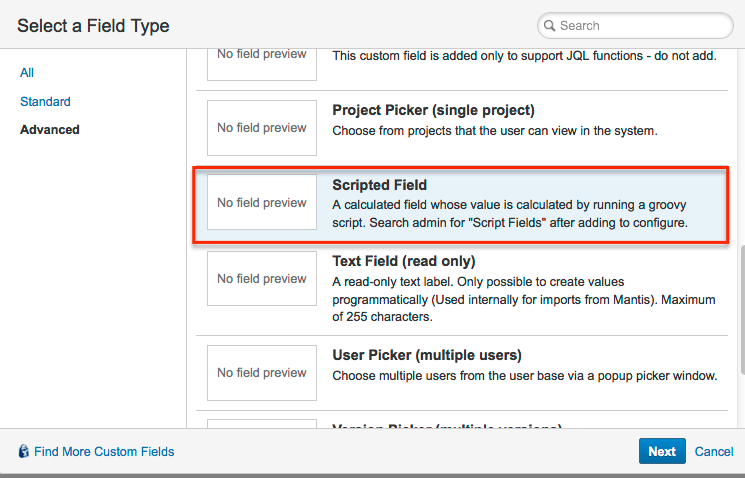745x478 pixels.
Task: Open Find More Custom Fields link
Action: (x=104, y=451)
